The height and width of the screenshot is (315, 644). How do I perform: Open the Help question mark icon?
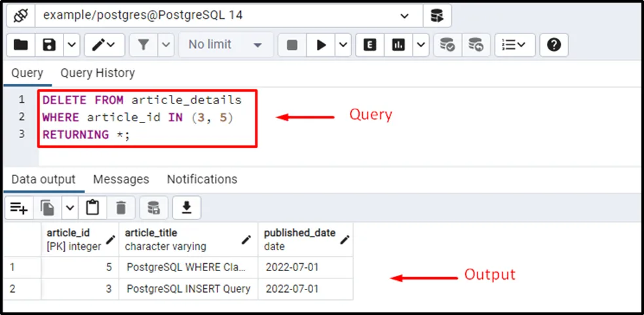pos(554,45)
